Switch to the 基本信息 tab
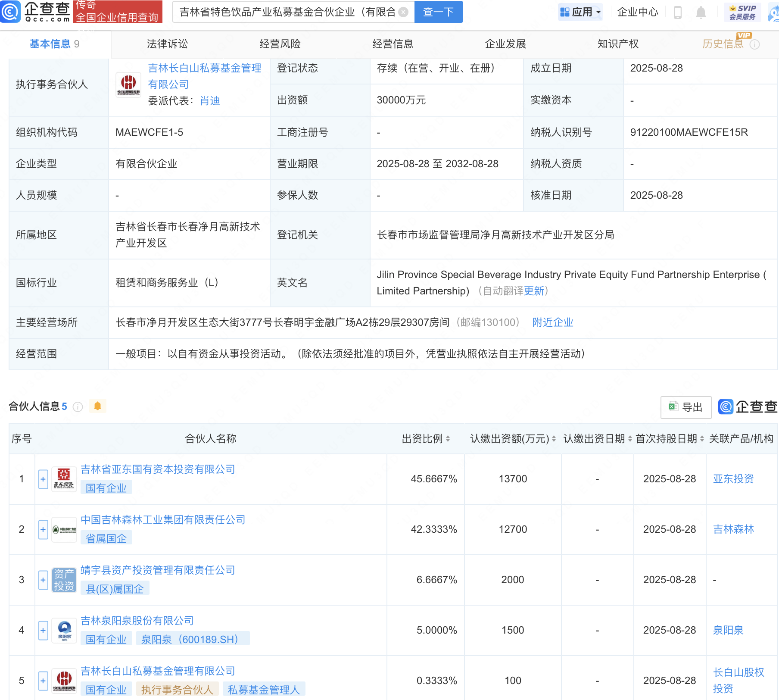The width and height of the screenshot is (779, 700). [x=55, y=44]
